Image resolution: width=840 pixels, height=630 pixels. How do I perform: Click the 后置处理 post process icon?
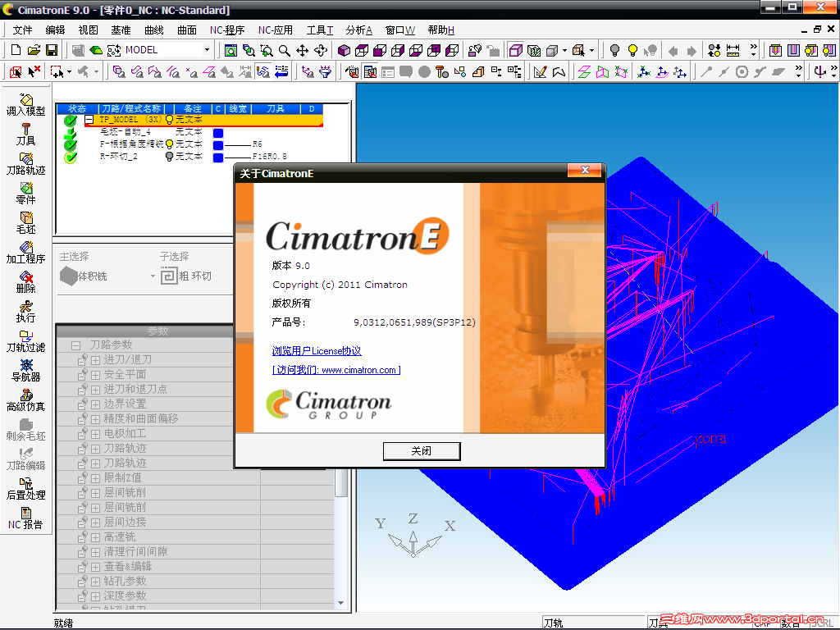pos(25,489)
